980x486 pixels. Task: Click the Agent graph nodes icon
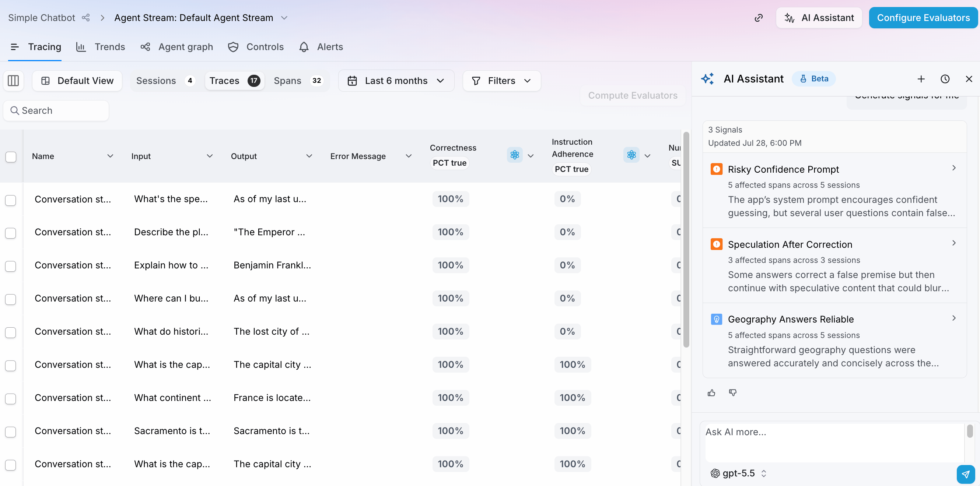(145, 47)
